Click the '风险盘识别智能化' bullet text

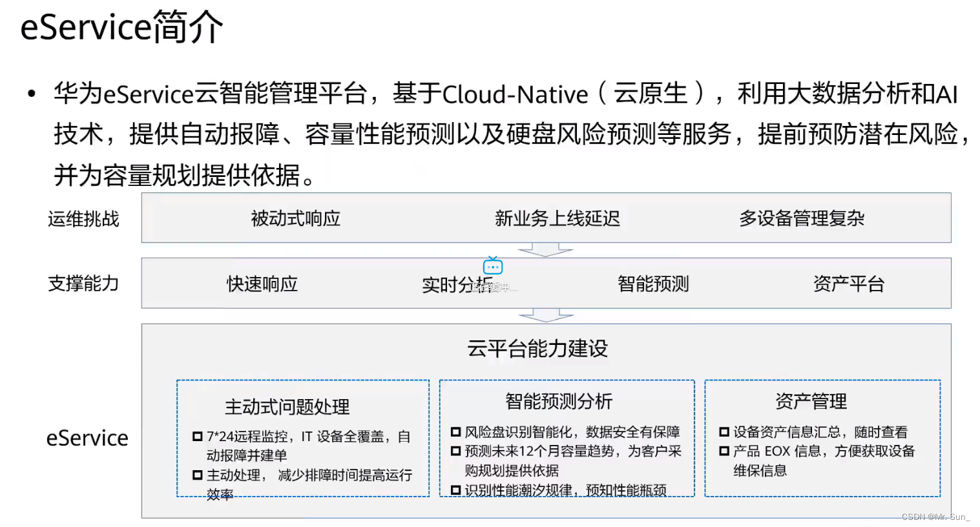coord(519,432)
